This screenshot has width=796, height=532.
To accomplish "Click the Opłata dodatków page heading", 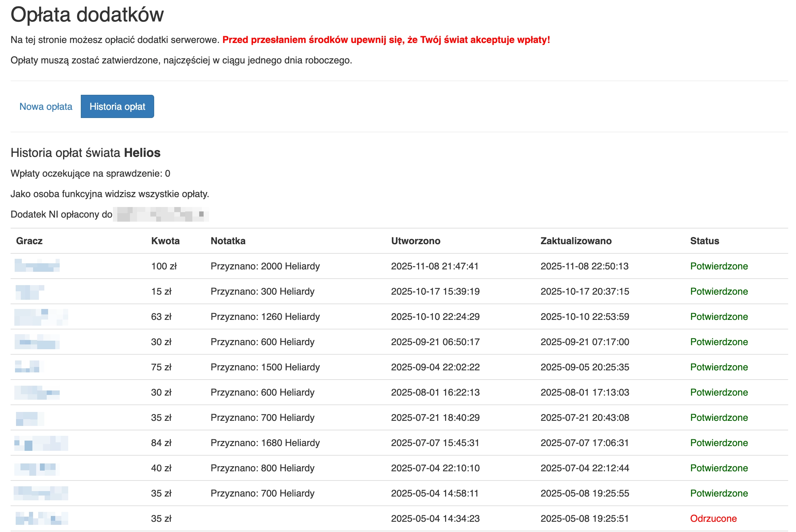I will pos(87,15).
